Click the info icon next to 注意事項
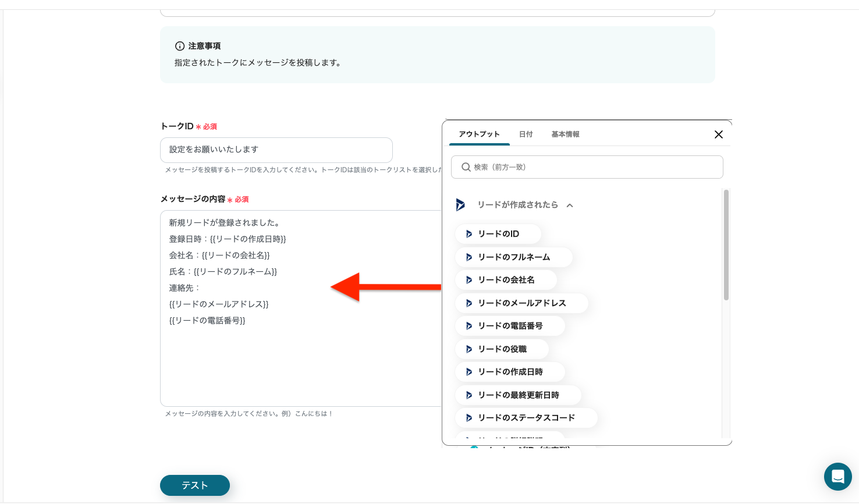The width and height of the screenshot is (859, 504). click(180, 46)
